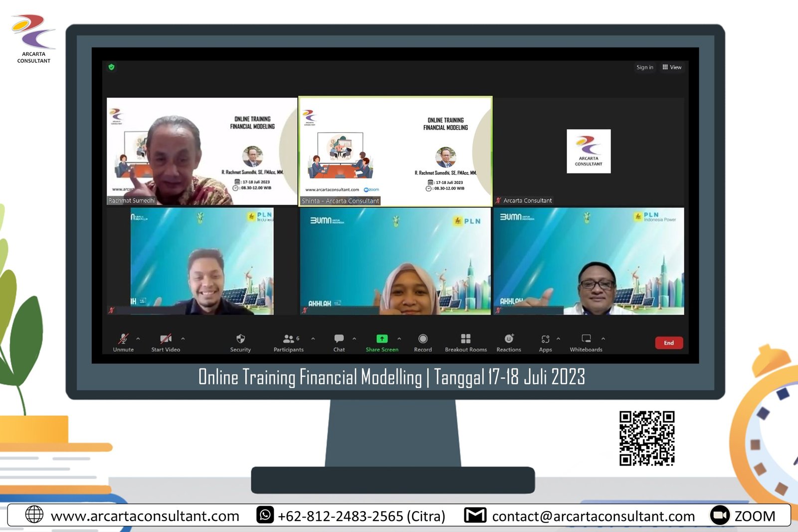The width and height of the screenshot is (798, 532).
Task: Expand the arrow next to Share Screen
Action: click(399, 339)
